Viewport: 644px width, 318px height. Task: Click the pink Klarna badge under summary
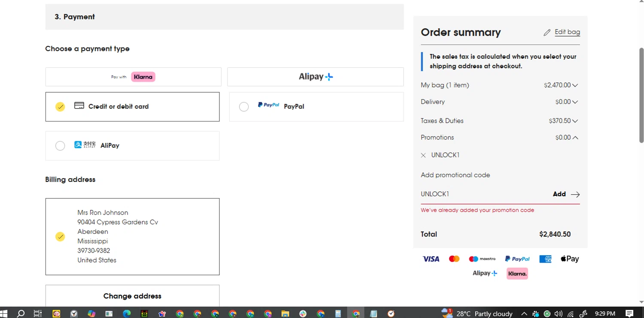517,273
